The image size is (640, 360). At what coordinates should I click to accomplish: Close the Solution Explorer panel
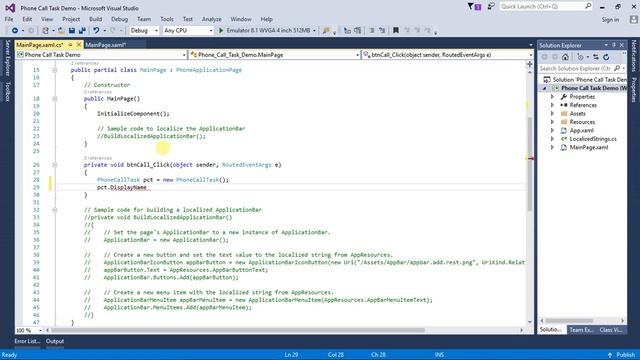pyautogui.click(x=622, y=45)
